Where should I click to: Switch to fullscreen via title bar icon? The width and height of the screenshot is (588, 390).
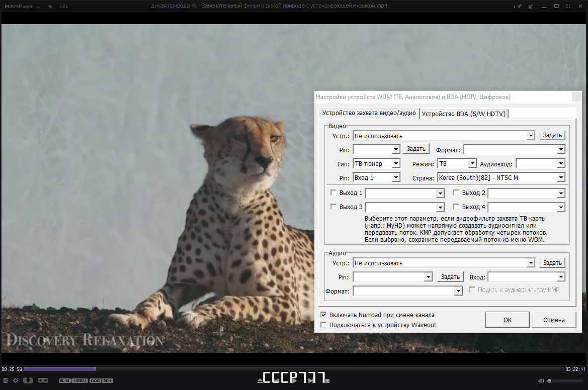click(x=568, y=7)
